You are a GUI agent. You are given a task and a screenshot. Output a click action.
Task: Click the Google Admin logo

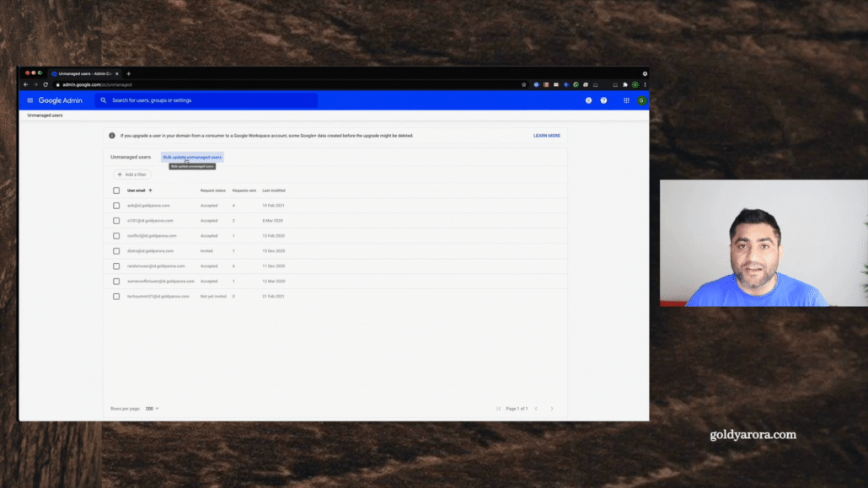coord(61,100)
